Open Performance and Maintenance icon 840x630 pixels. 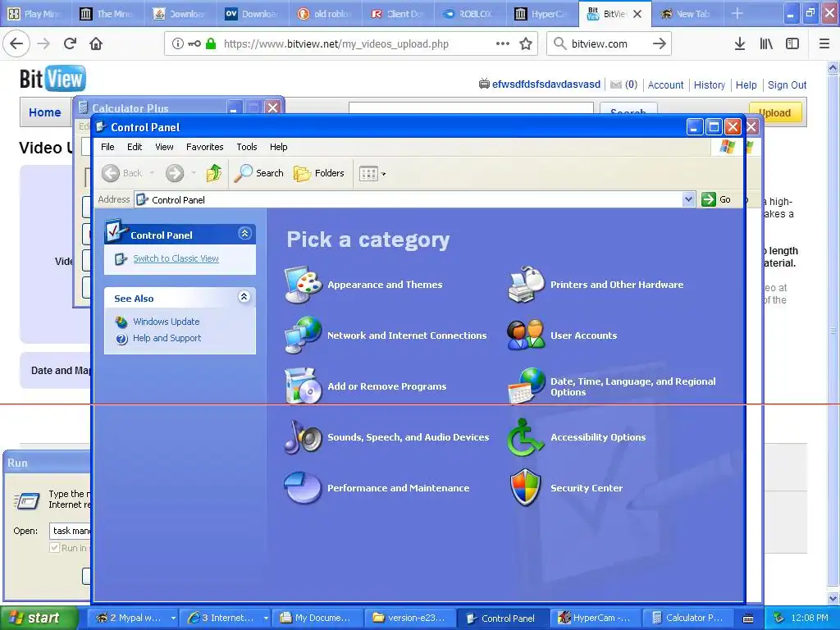point(304,487)
